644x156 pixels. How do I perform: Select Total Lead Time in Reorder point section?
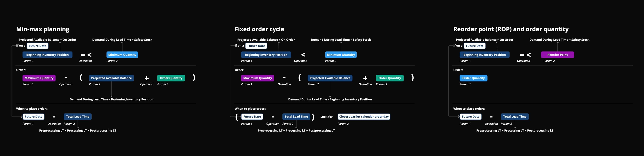point(515,117)
